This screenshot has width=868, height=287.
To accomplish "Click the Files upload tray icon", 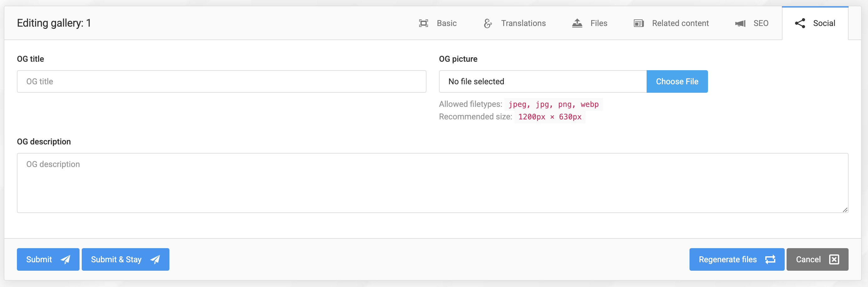I will point(577,23).
